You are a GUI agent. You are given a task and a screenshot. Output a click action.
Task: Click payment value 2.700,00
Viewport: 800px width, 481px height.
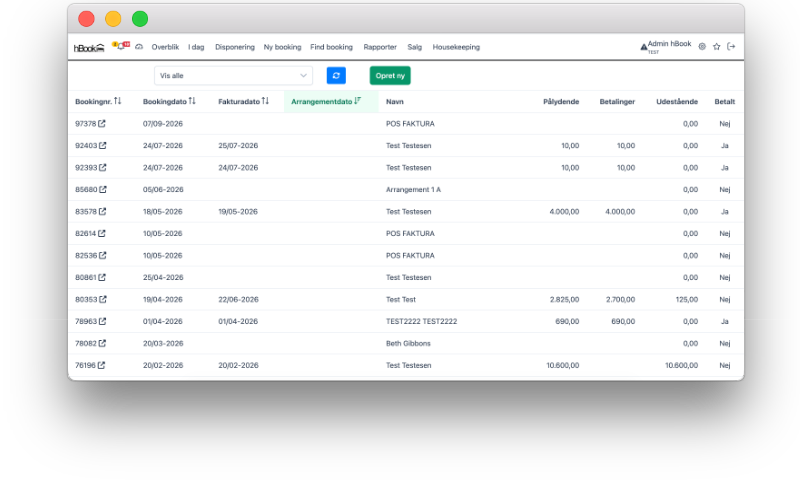tap(620, 299)
